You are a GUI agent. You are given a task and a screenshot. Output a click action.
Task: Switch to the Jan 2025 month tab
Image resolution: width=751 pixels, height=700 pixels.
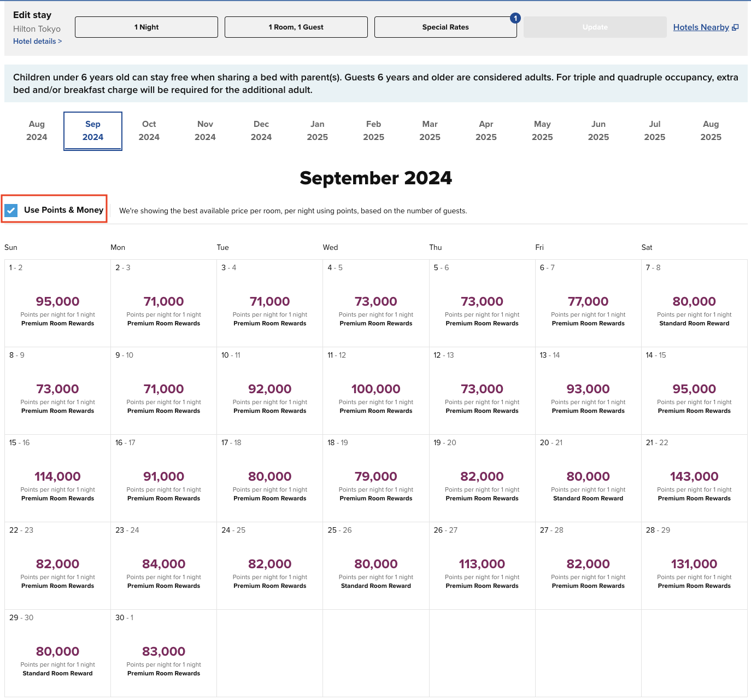(317, 131)
